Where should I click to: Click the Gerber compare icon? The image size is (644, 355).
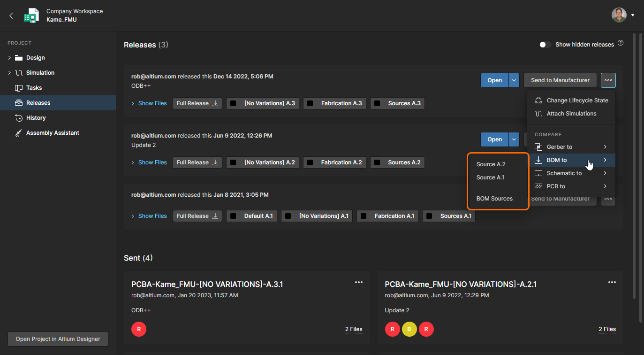(538, 147)
